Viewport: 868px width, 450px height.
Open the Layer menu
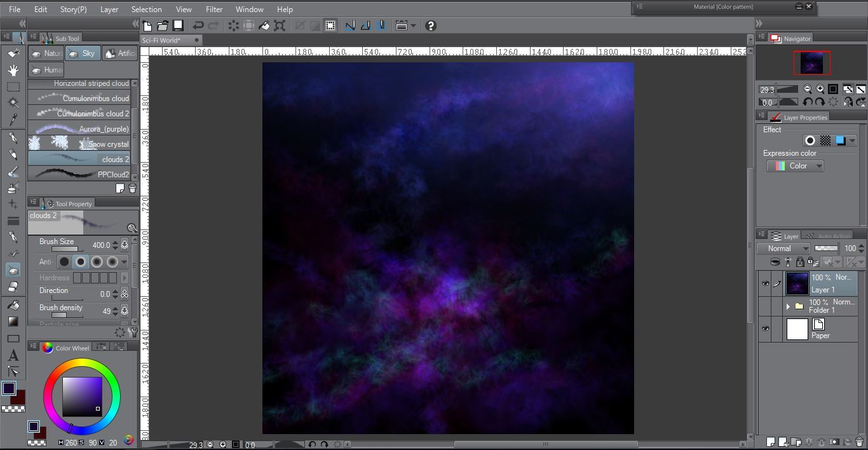point(109,10)
